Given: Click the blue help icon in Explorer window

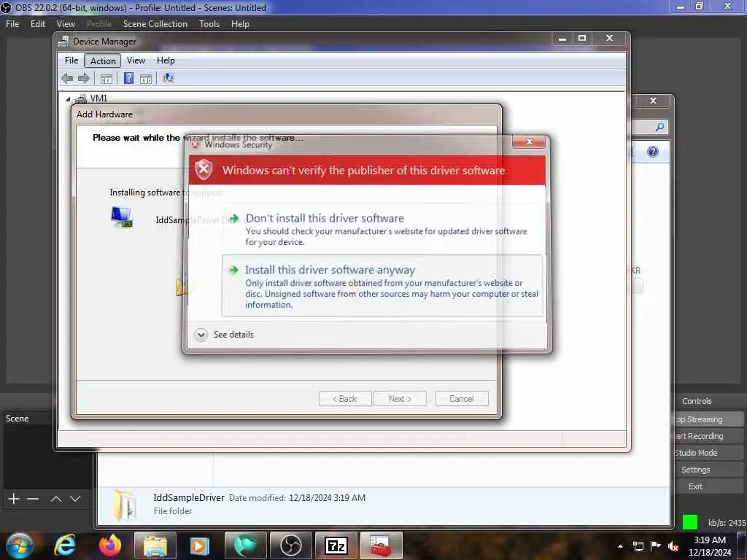Looking at the screenshot, I should tap(653, 152).
